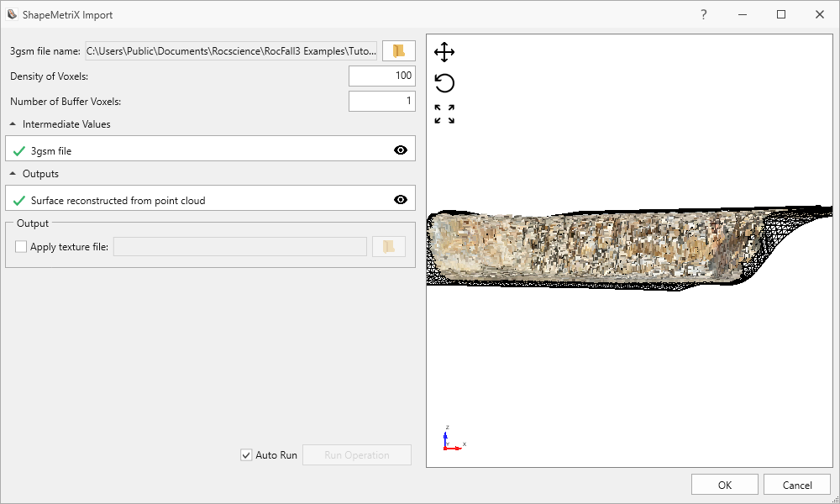Screen dimensions: 840x504
Task: Open the help question mark in the title bar
Action: [x=703, y=14]
